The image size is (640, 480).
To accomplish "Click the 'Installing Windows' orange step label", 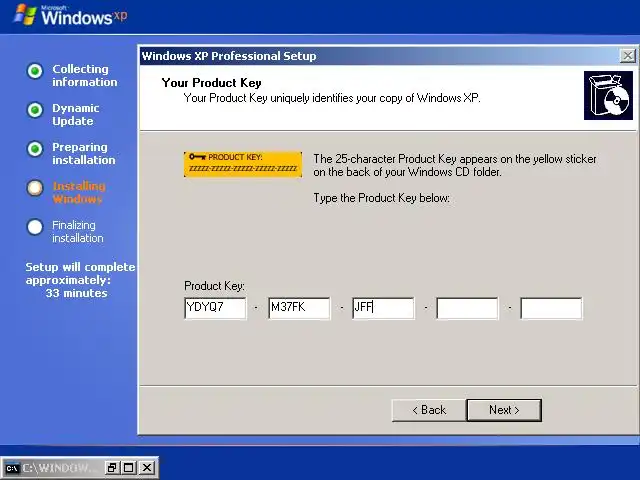I will [x=79, y=193].
